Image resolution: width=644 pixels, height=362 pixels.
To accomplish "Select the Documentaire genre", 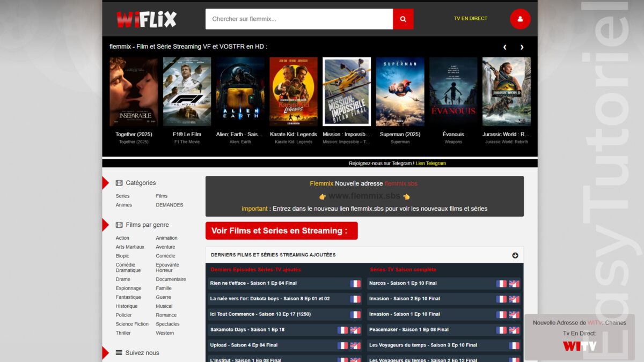I will 171,279.
